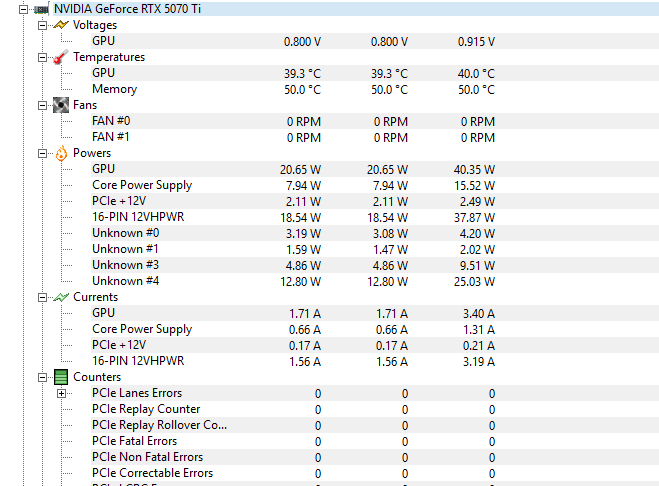The height and width of the screenshot is (486, 659).
Task: Select the Powers category label
Action: click(x=92, y=153)
